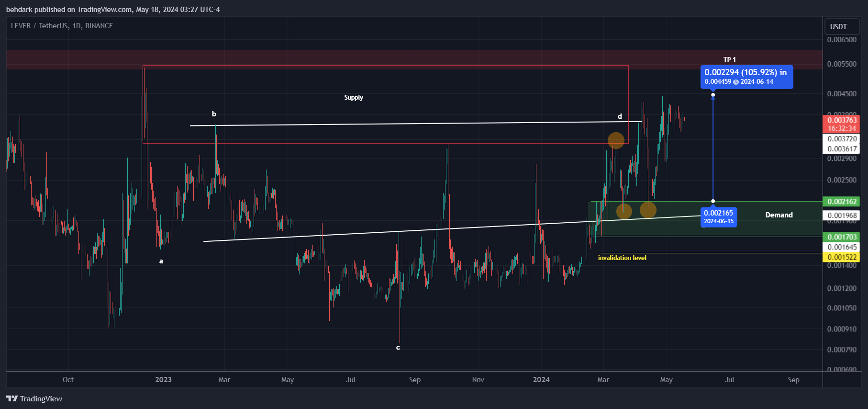Click the 0.001645 price axis tag
Viewport: 868px width, 409px height.
(x=841, y=247)
